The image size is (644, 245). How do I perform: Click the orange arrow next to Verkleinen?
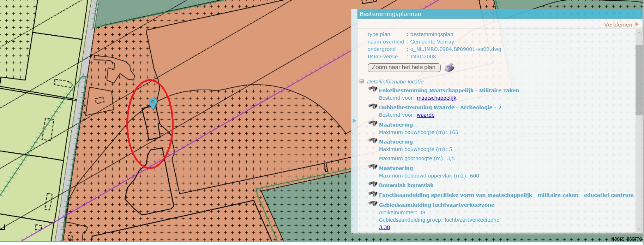point(637,24)
